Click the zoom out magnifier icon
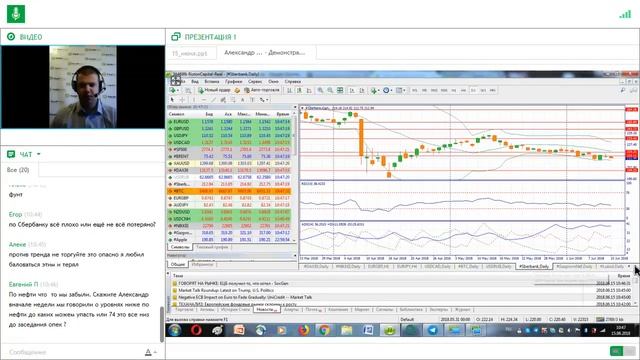 [x=330, y=90]
